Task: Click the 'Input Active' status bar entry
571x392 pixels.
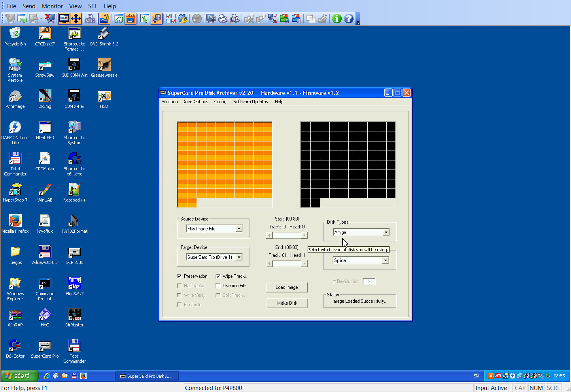Action: (x=491, y=388)
